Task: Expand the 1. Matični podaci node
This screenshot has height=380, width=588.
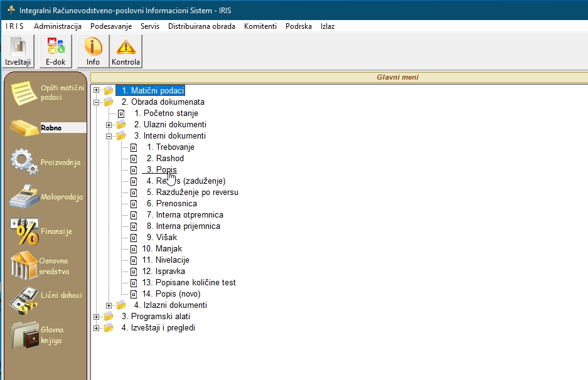Action: [96, 91]
